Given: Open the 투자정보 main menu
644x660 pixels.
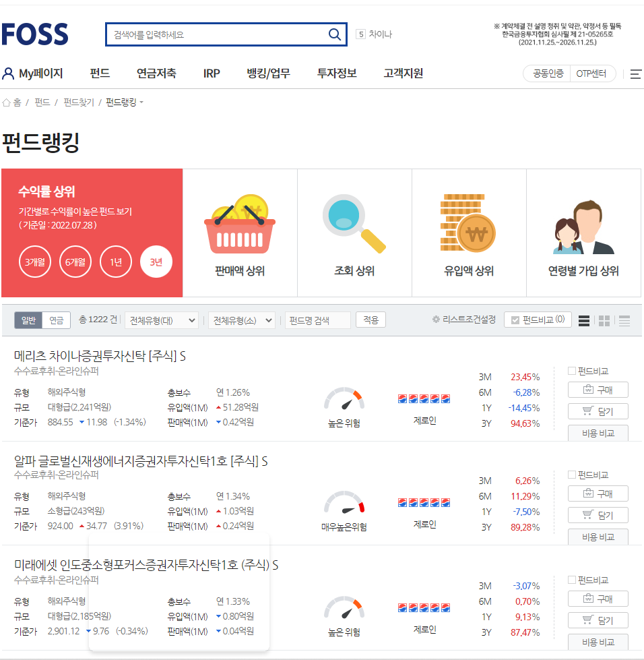Looking at the screenshot, I should click(337, 73).
